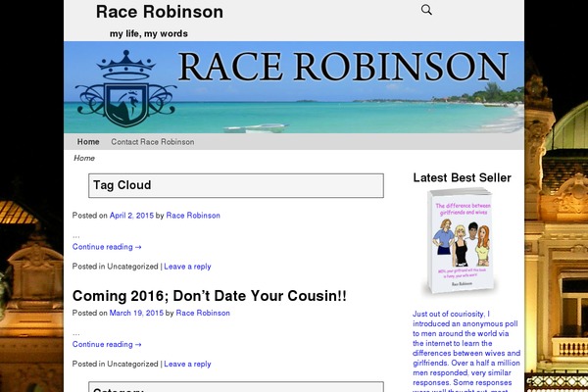Screen dimensions: 588x392
Task: Click the book cover thumbnail
Action: click(x=462, y=241)
